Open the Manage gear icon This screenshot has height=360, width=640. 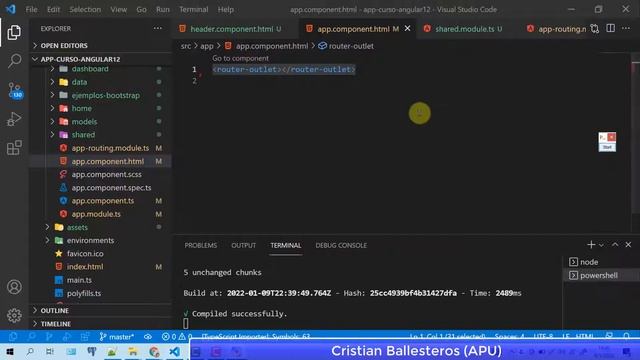[x=14, y=315]
